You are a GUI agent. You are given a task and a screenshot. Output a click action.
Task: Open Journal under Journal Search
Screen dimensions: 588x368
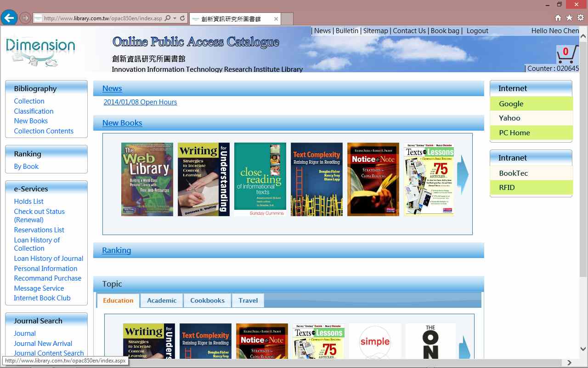pos(25,333)
